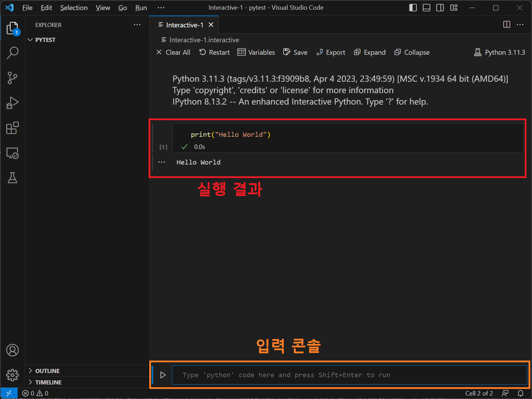Open the Search view in activity bar

click(12, 53)
